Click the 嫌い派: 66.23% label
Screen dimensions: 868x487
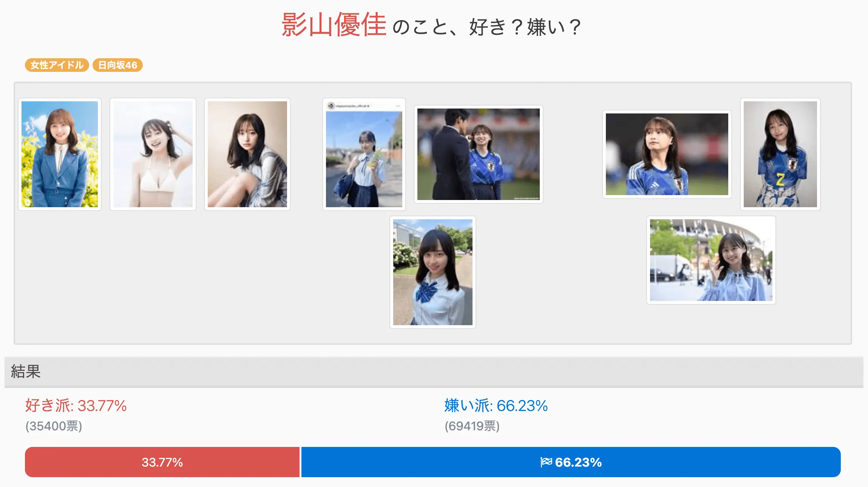coord(496,405)
